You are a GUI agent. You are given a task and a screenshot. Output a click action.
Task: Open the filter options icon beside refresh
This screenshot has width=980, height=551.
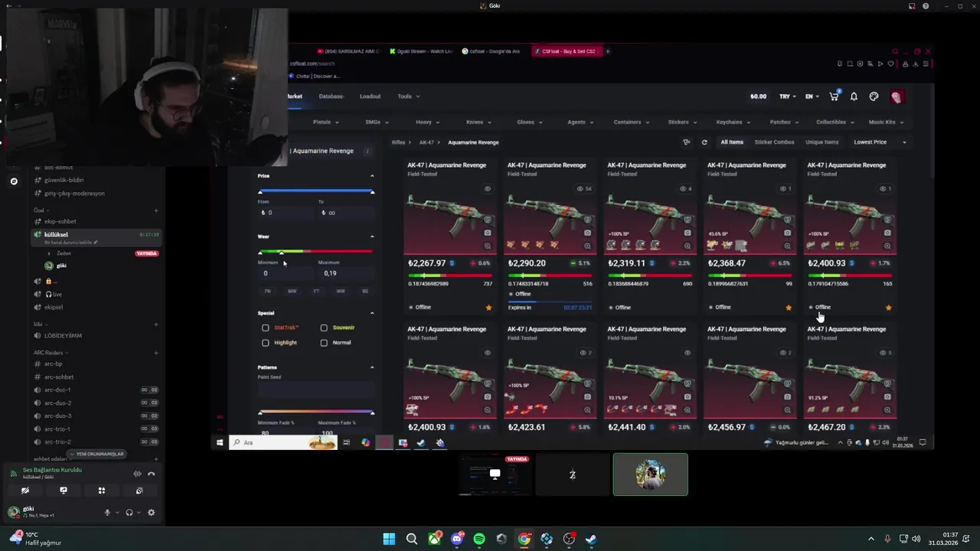[x=686, y=142]
